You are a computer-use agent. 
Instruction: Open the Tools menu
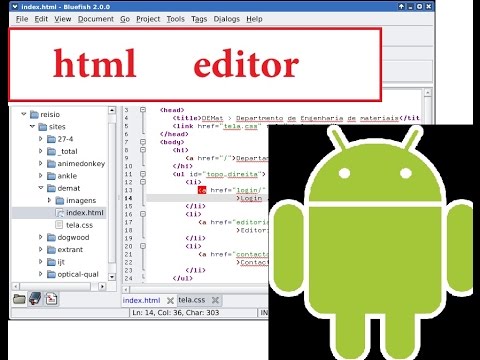[x=176, y=19]
